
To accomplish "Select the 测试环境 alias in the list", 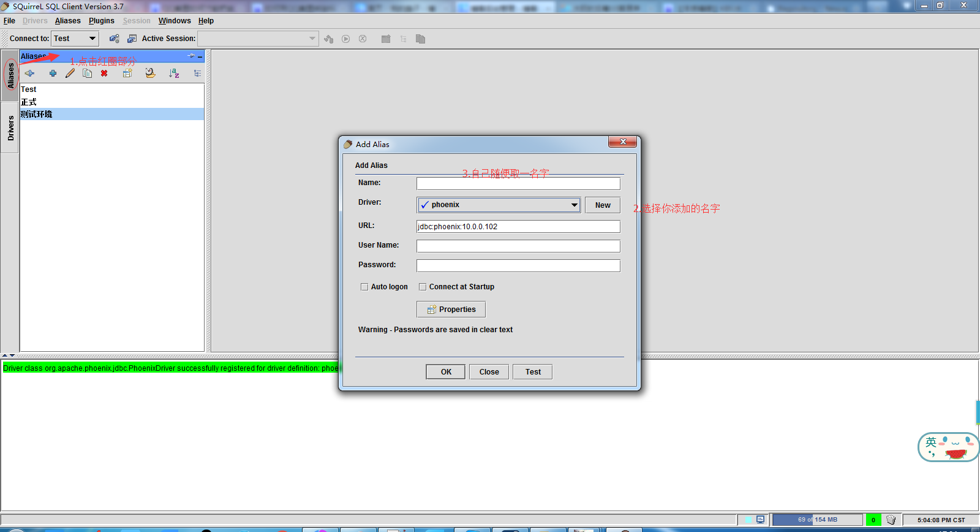I will coord(112,114).
